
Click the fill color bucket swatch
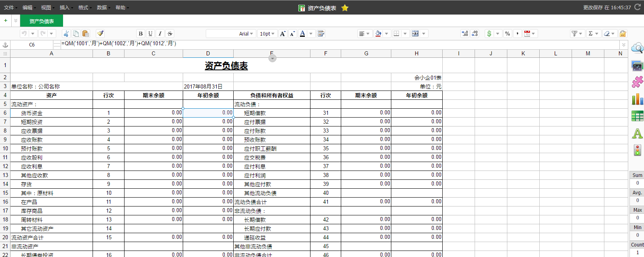pos(378,34)
